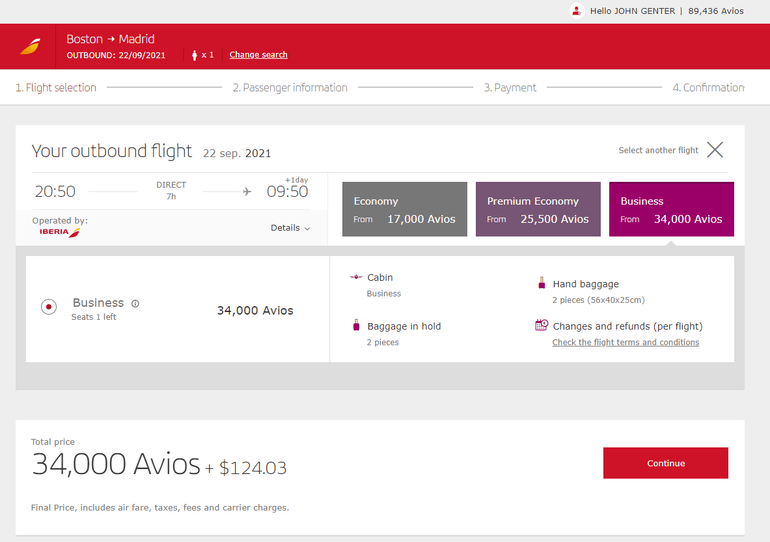Open Check the flight terms and conditions
Screen dimensions: 770x542
point(625,342)
